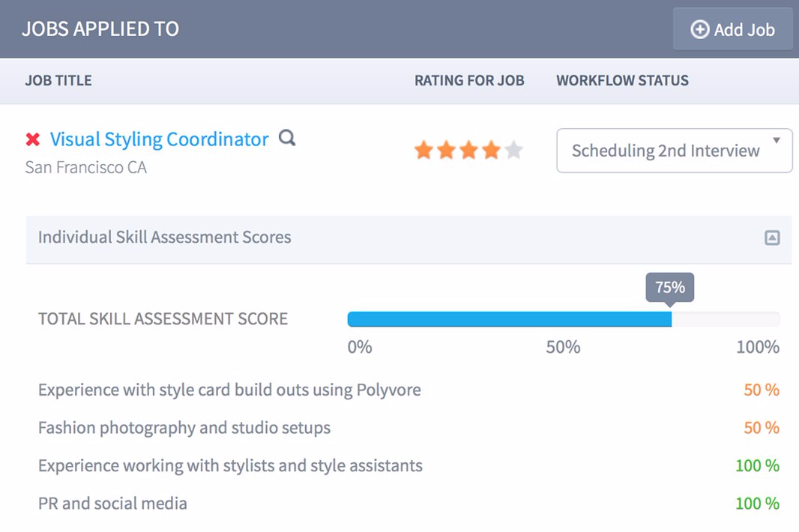This screenshot has height=532, width=799.
Task: Open the Visual Styling Coordinator job link
Action: point(158,139)
